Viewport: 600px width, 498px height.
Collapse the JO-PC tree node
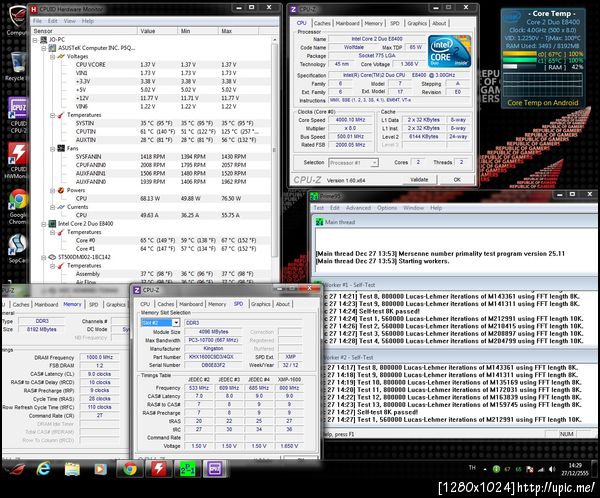[x=35, y=40]
